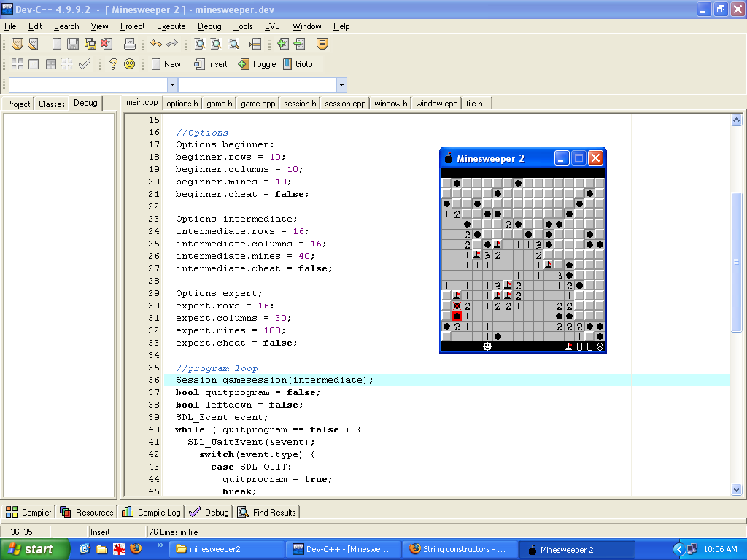The width and height of the screenshot is (747, 560).
Task: Click the Compile icon with four squares
Action: coord(17,64)
